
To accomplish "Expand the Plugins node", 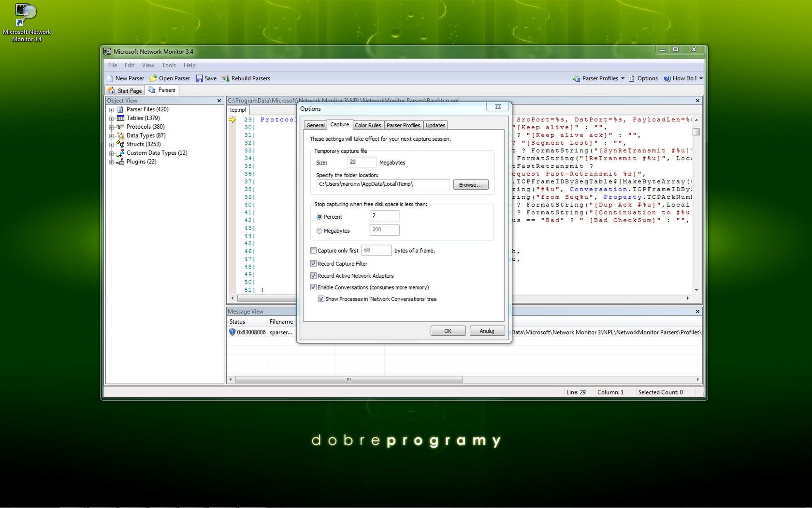I will click(111, 162).
